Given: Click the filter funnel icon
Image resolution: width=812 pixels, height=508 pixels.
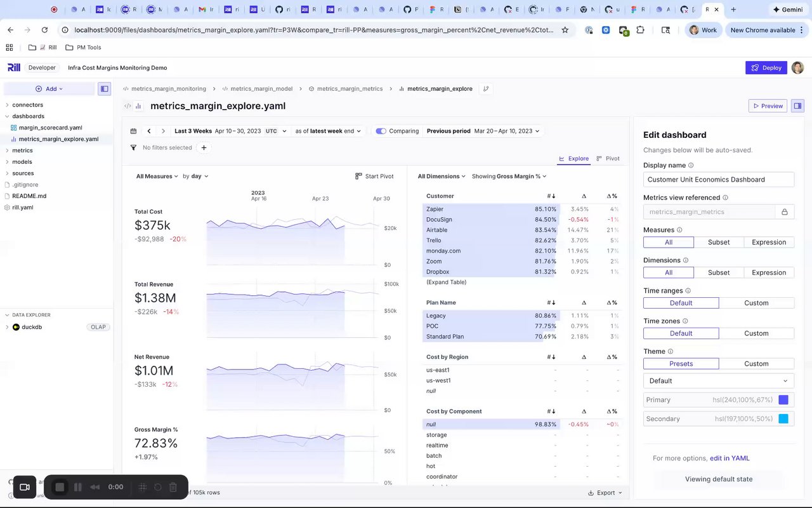Looking at the screenshot, I should pos(133,147).
